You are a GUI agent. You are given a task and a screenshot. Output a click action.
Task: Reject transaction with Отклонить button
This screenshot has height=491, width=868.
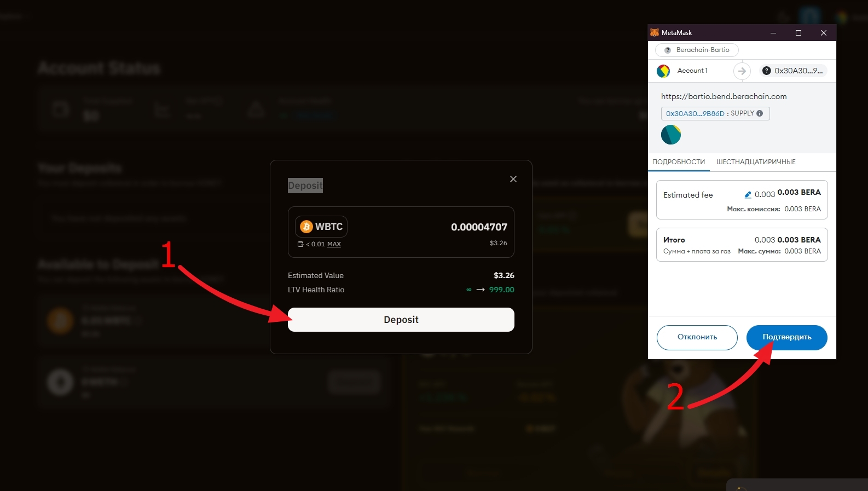click(697, 337)
